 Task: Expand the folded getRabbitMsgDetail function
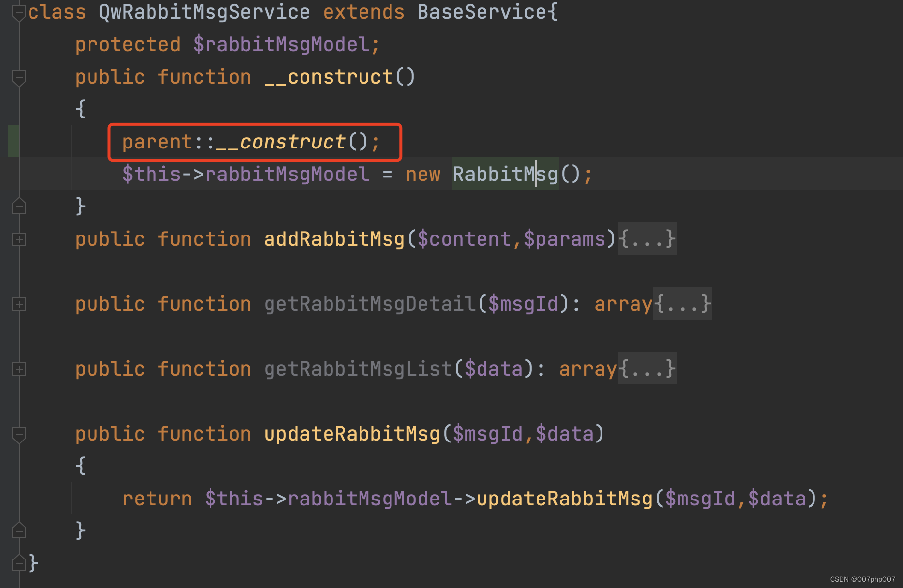pyautogui.click(x=19, y=304)
